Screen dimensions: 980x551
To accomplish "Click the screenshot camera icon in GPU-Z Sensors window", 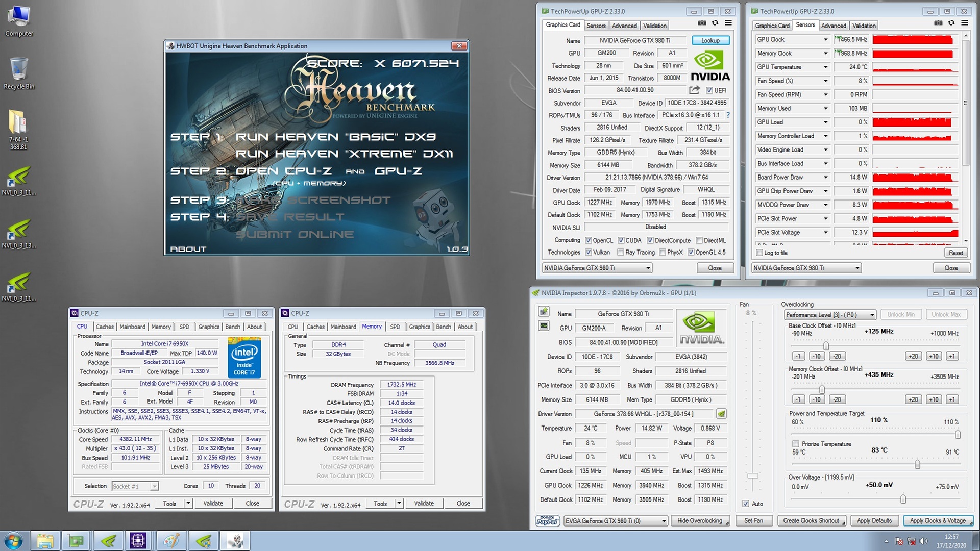I will click(x=938, y=23).
